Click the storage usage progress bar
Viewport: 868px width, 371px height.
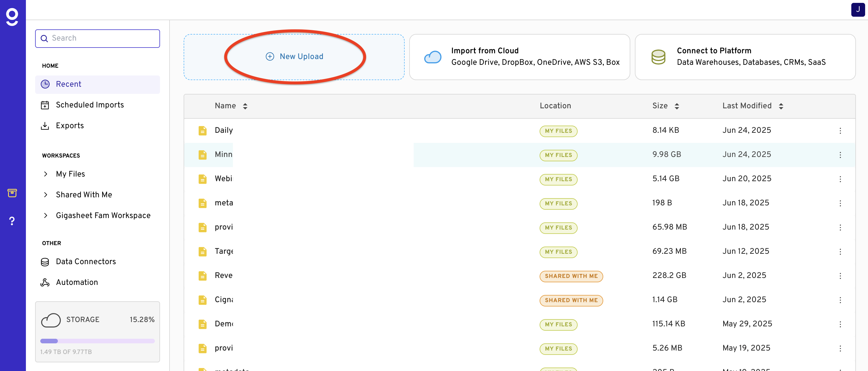(97, 341)
